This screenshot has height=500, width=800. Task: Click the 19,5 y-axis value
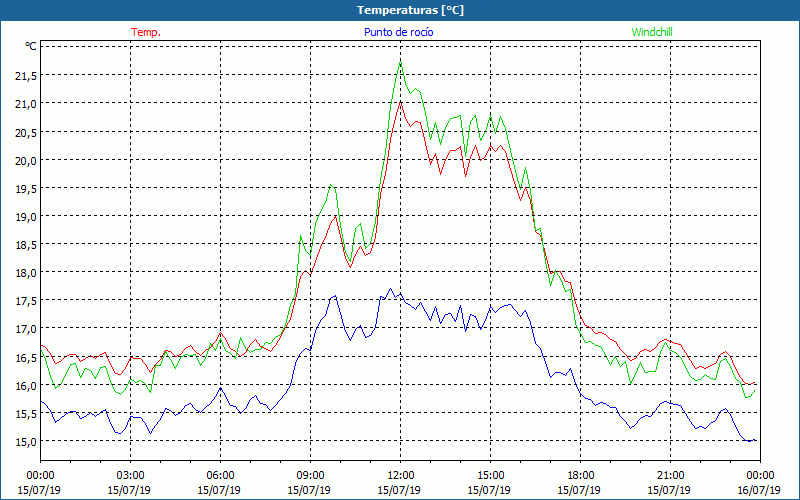[x=26, y=189]
